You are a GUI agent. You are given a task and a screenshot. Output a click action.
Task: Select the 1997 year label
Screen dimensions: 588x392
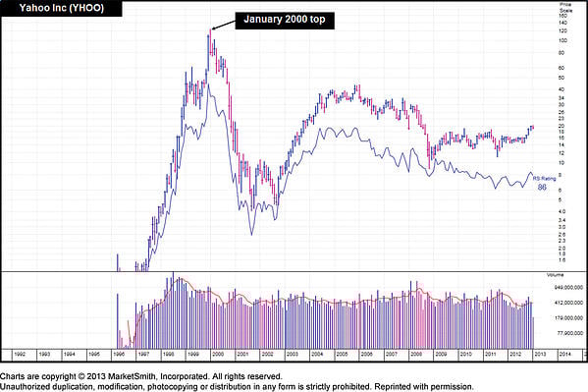coord(143,355)
